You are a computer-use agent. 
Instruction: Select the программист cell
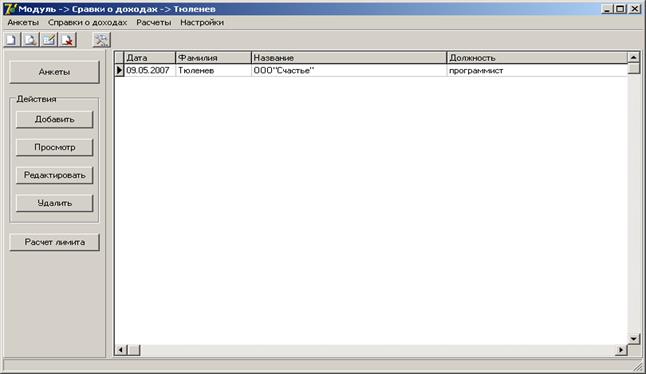coord(537,70)
